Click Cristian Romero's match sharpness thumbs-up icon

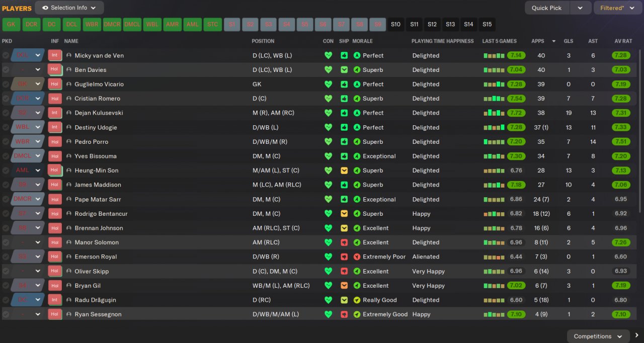344,99
